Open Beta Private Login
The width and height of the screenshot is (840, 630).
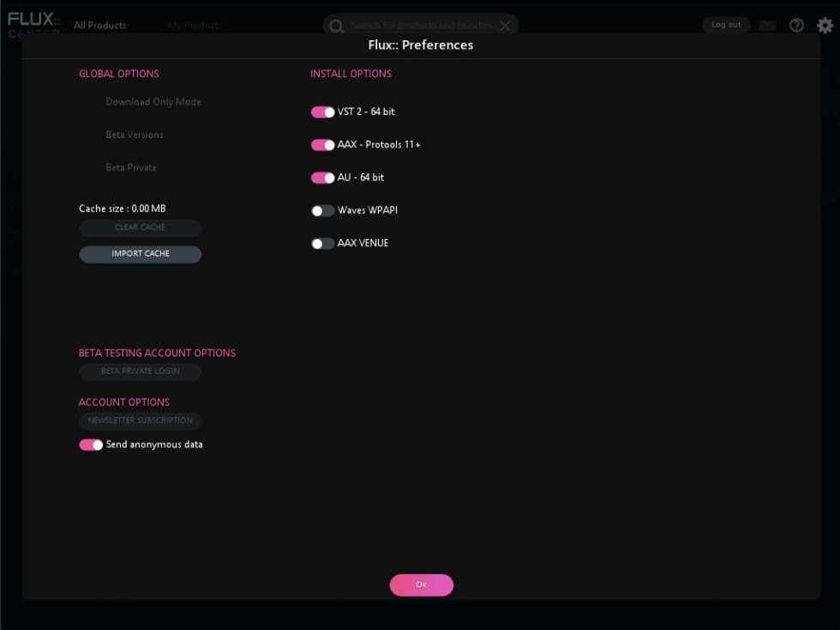click(x=140, y=371)
